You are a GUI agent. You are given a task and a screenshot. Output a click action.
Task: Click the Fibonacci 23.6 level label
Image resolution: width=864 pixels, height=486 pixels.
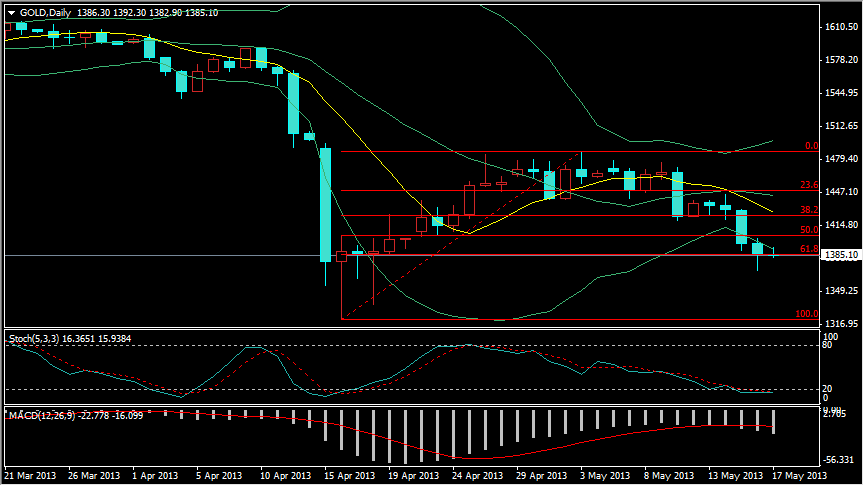[809, 185]
